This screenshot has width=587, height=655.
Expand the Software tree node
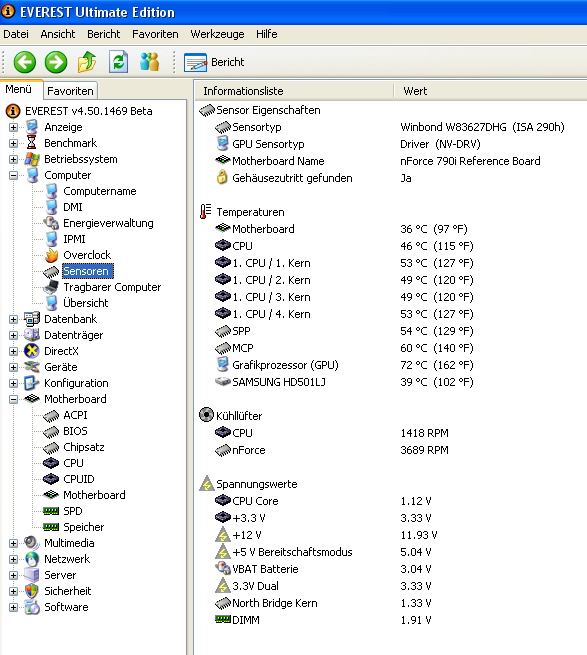pos(13,607)
